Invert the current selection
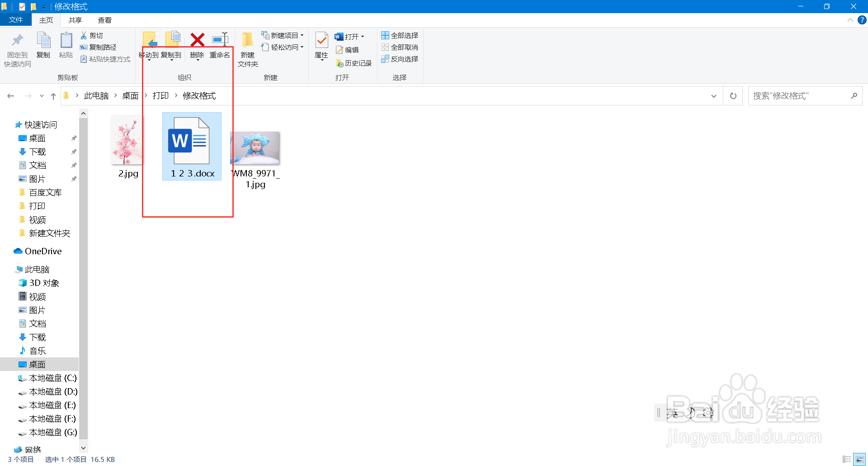 coord(400,59)
